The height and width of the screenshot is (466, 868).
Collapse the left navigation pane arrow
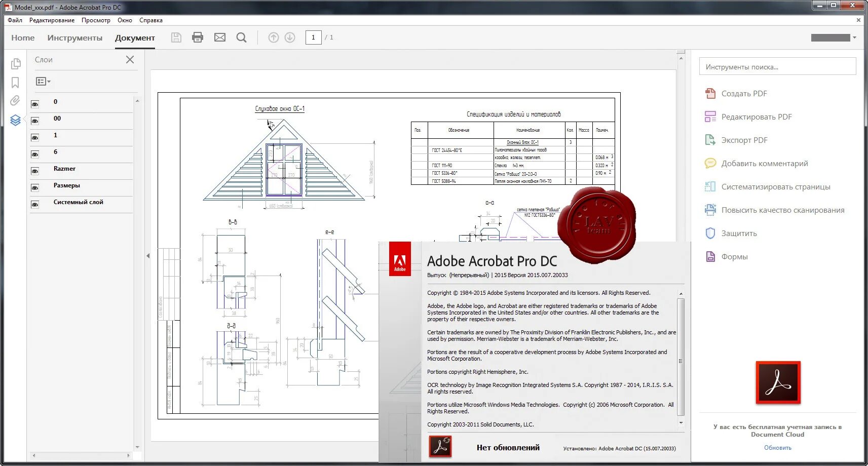[148, 256]
